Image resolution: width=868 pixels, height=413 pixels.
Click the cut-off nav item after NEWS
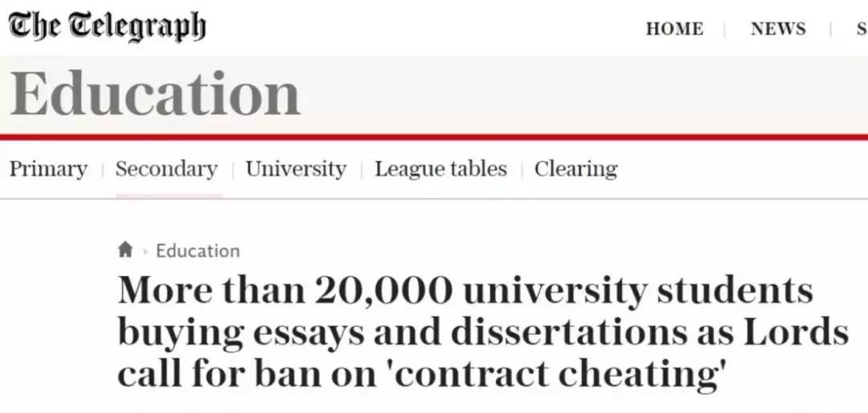pos(861,29)
